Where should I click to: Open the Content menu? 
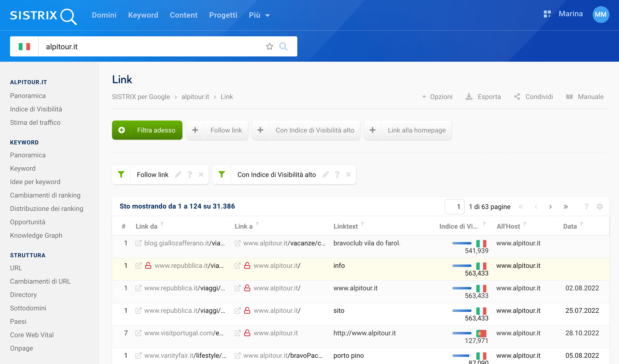tap(184, 15)
